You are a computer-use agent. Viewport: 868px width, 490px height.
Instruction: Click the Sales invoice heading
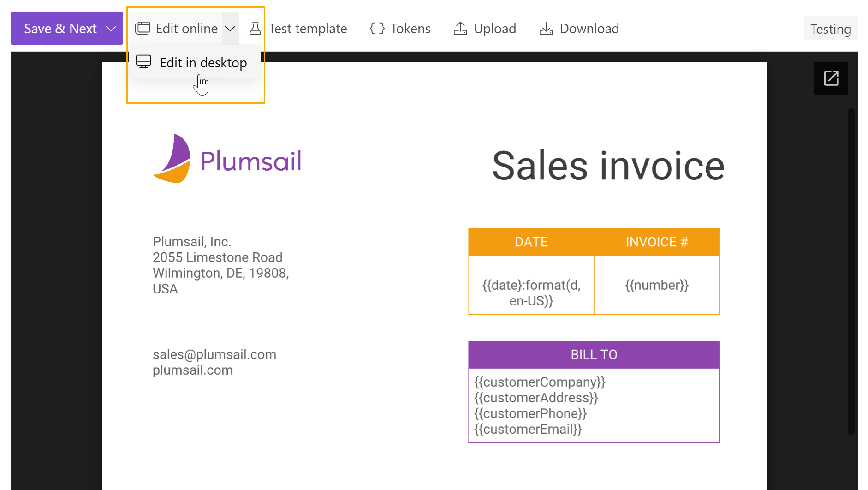tap(608, 166)
